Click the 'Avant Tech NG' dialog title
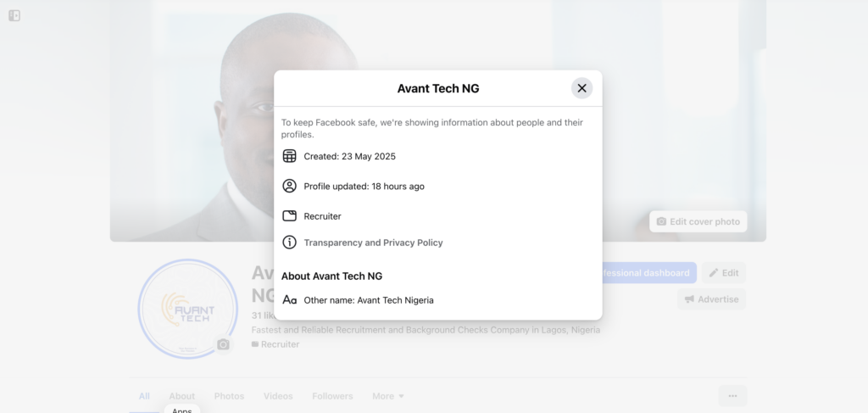The width and height of the screenshot is (868, 413). tap(438, 88)
